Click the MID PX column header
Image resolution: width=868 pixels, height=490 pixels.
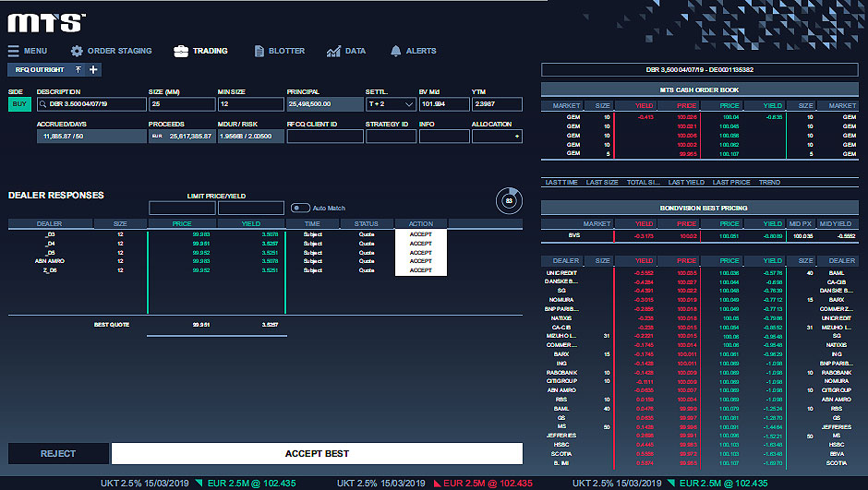click(800, 224)
